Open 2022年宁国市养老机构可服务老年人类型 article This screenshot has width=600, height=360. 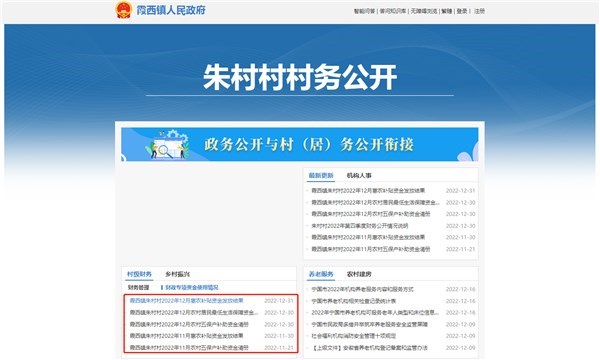tap(375, 313)
